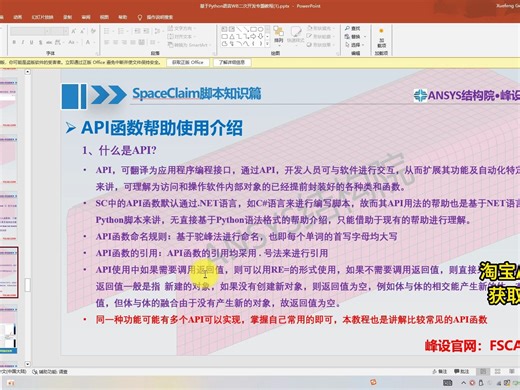Image resolution: width=520 pixels, height=390 pixels.
Task: Click Notes button in status bar
Action: (440, 371)
